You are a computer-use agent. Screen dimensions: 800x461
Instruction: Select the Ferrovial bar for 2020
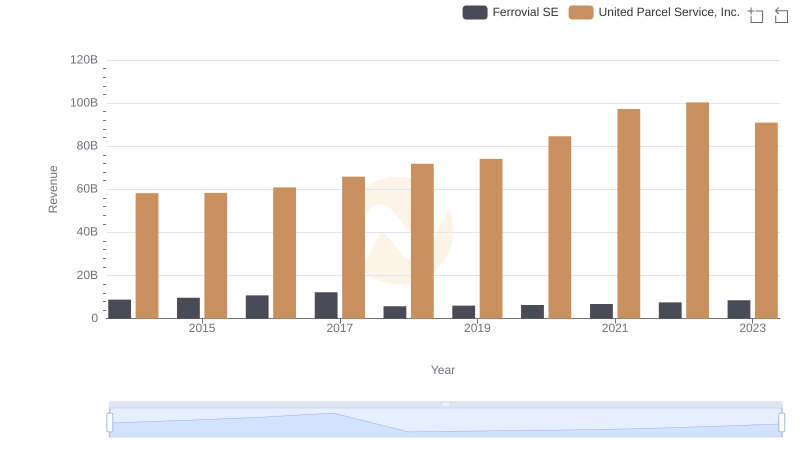point(532,312)
